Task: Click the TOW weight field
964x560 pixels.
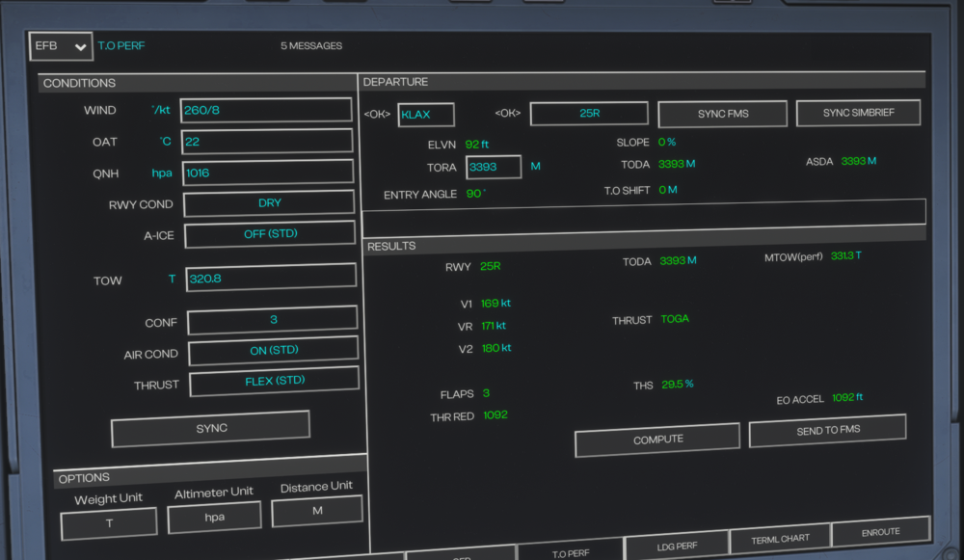Action: [x=271, y=278]
